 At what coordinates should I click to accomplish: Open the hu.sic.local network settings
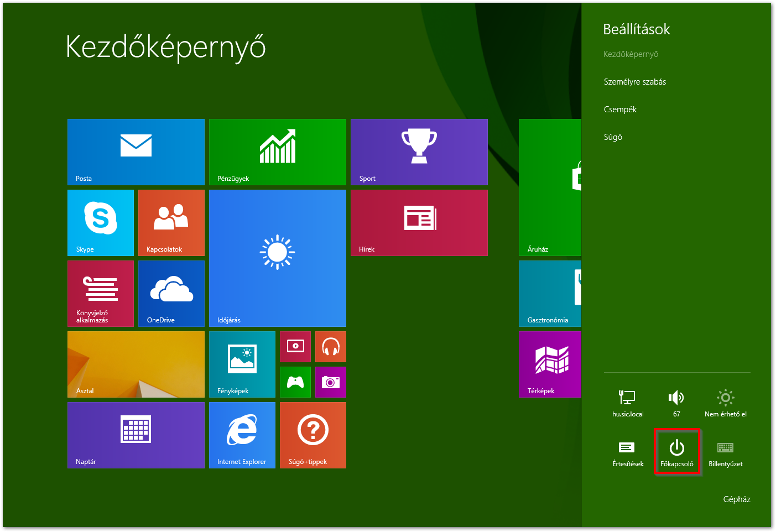(628, 402)
